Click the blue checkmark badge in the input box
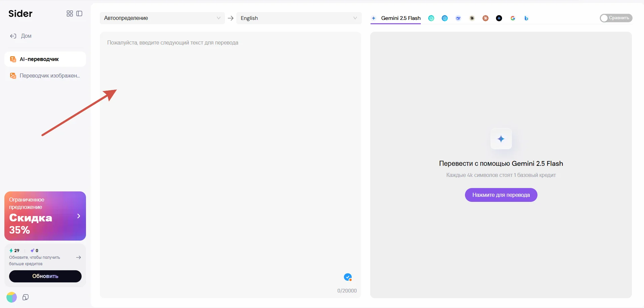This screenshot has height=308, width=644. (x=348, y=277)
